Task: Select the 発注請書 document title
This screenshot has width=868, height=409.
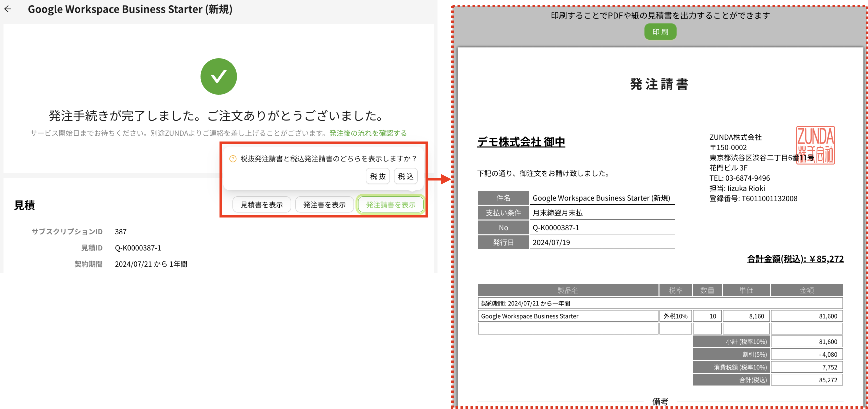Action: click(x=659, y=84)
